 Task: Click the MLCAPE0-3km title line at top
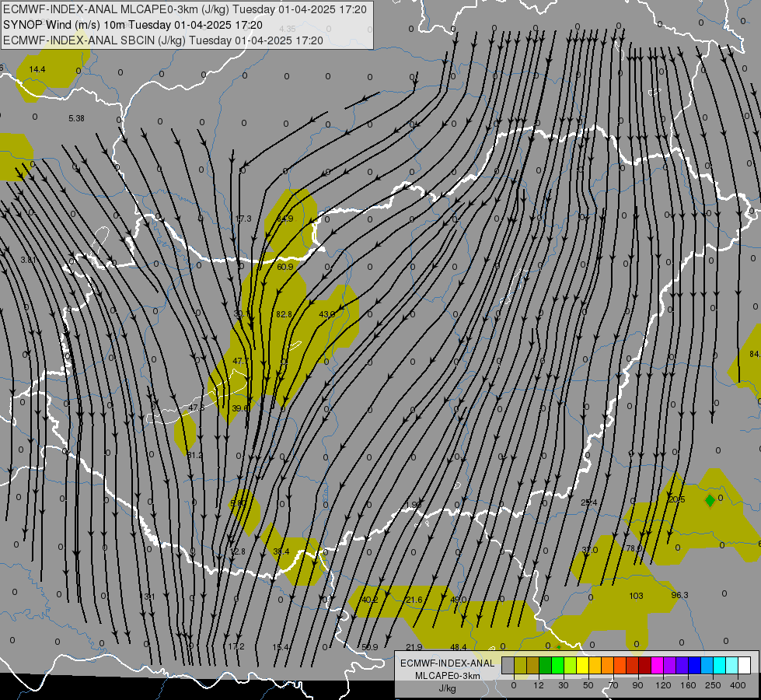point(185,9)
